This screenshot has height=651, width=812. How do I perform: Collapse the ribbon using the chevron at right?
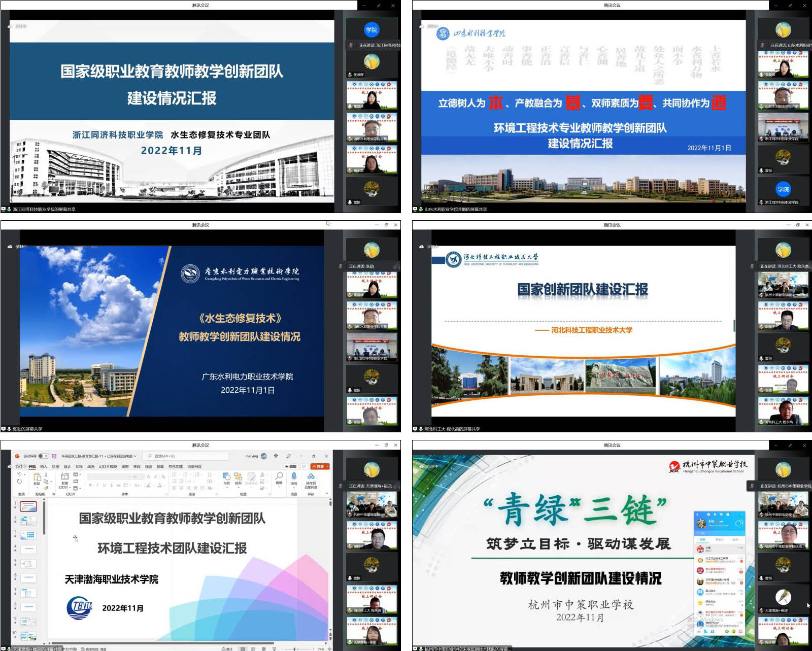click(x=327, y=493)
